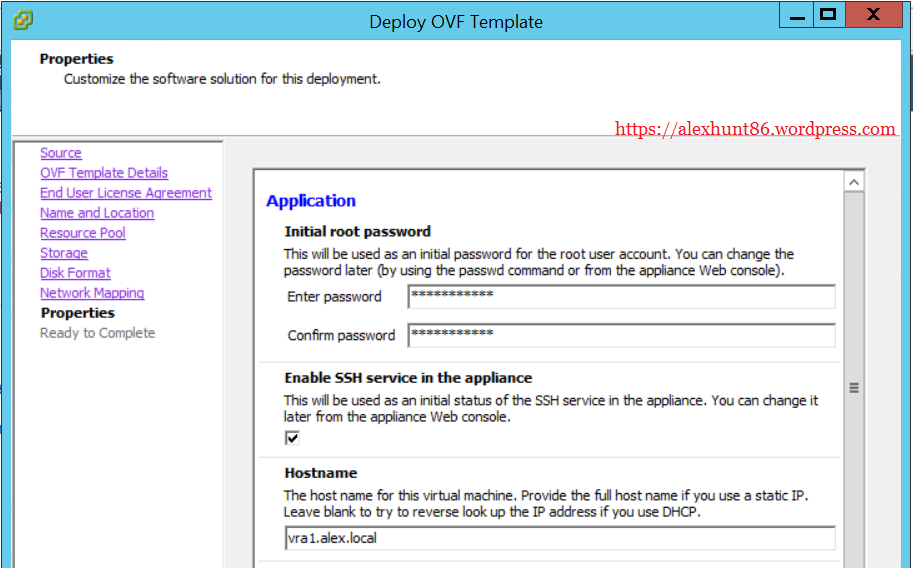The image size is (913, 568).
Task: Select the Properties step in wizard list
Action: click(77, 313)
